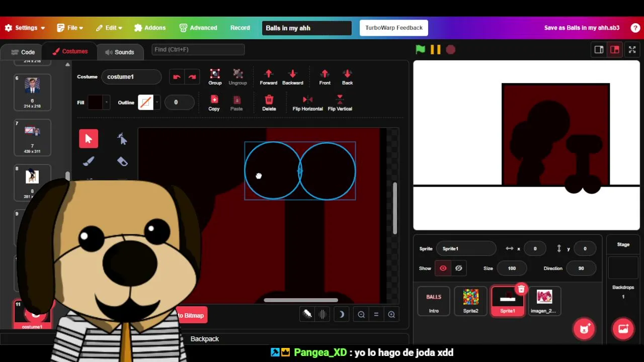This screenshot has width=644, height=362.
Task: Open the File menu
Action: coord(70,28)
